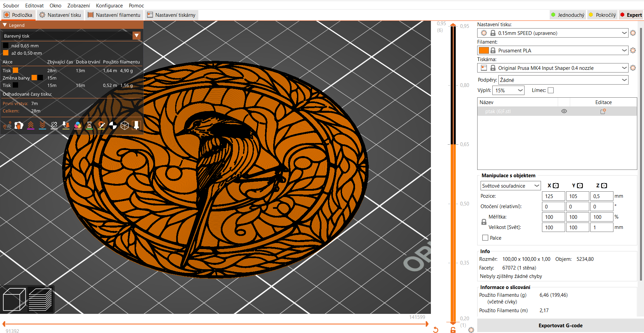Open filament settings gear next to Prusament PLA

click(633, 50)
